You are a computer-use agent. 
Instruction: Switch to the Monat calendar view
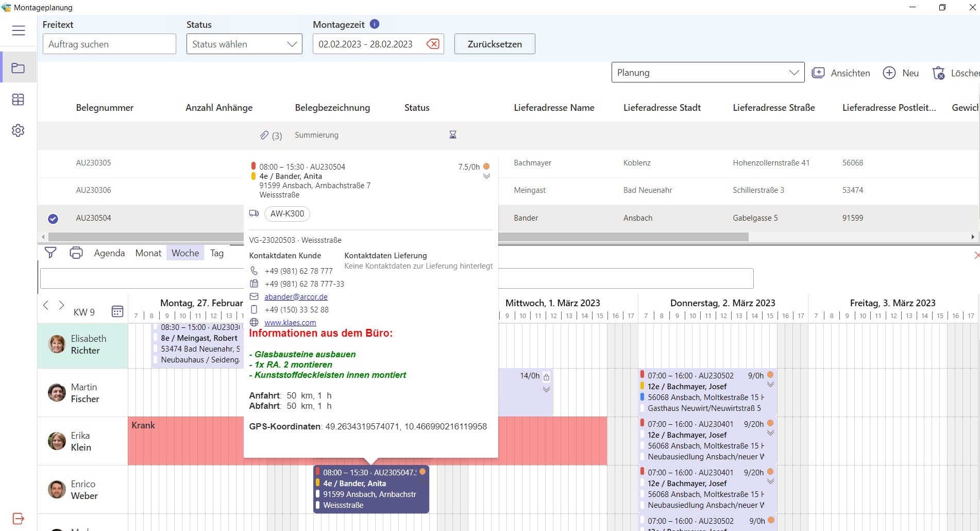tap(148, 253)
